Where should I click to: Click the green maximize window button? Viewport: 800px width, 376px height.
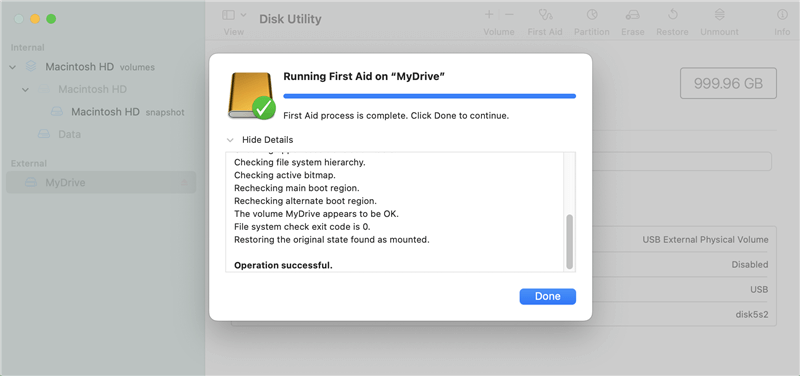click(x=51, y=19)
